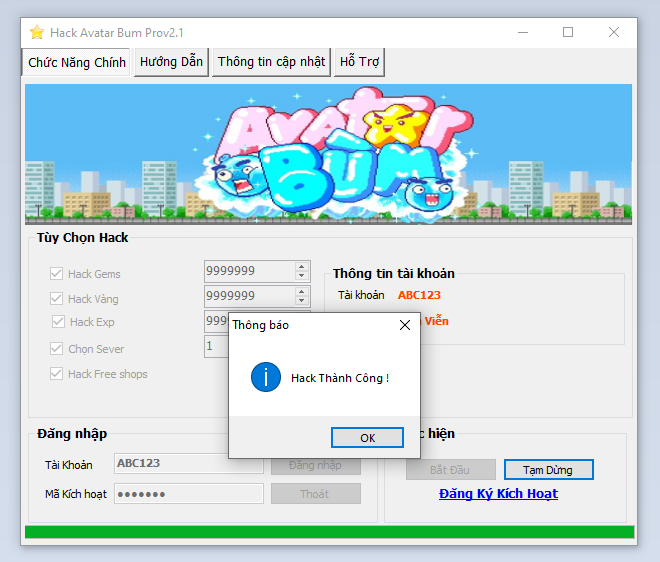Open the Hỗ Trợ tab
The height and width of the screenshot is (562, 660).
[x=359, y=62]
